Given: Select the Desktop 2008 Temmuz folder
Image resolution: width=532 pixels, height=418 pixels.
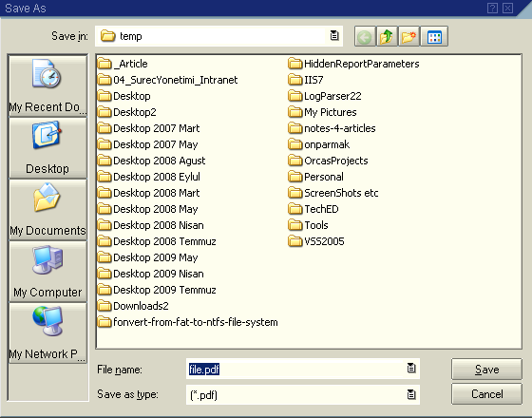Looking at the screenshot, I should [x=157, y=241].
